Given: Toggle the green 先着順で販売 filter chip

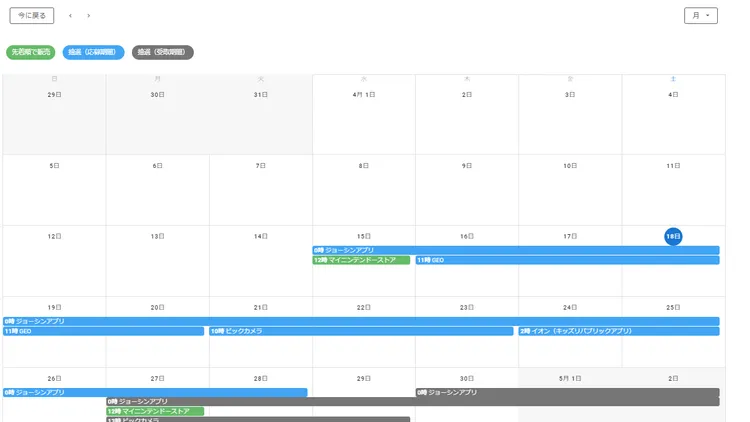Looking at the screenshot, I should pos(31,52).
